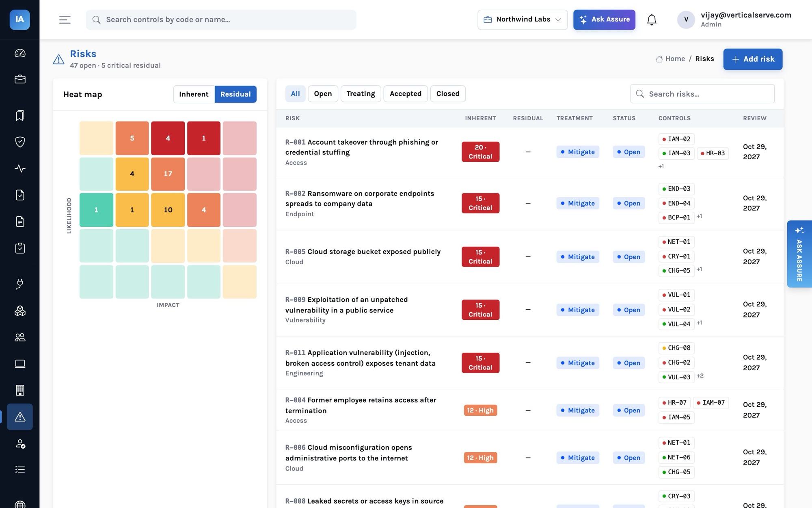Viewport: 812px width, 508px height.
Task: Sort by the INHERENT column header
Action: (x=480, y=118)
